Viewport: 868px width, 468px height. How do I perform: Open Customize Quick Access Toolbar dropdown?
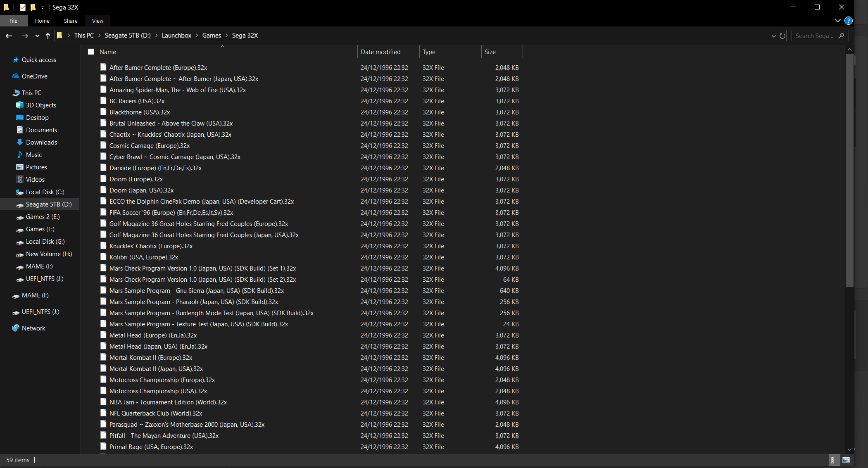(42, 8)
